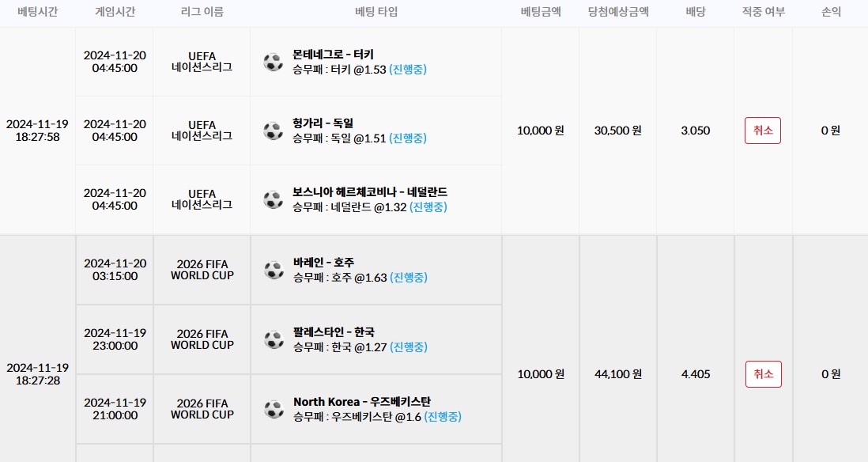This screenshot has width=868, height=462.
Task: Click soccer ball icon beside 바레인 - 호주
Action: (x=274, y=270)
